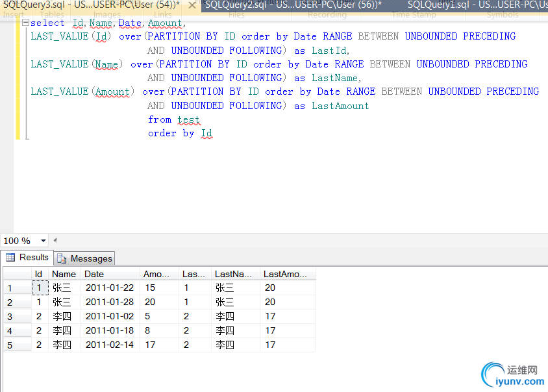Select the Amo... column header
This screenshot has width=548, height=392.
(x=159, y=274)
